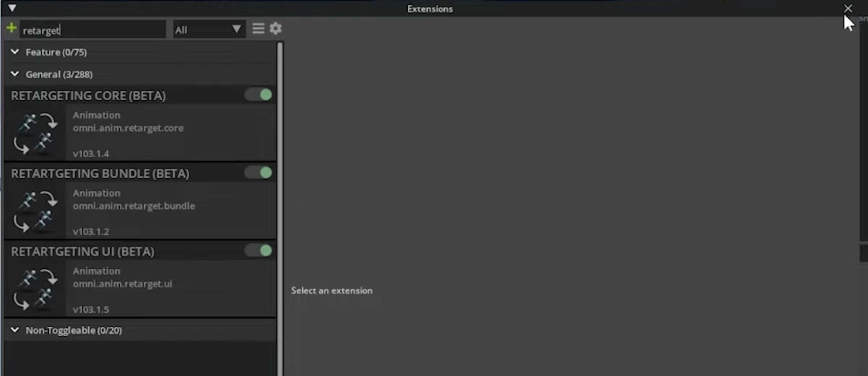Collapse the Feature (0/75) section

click(15, 52)
